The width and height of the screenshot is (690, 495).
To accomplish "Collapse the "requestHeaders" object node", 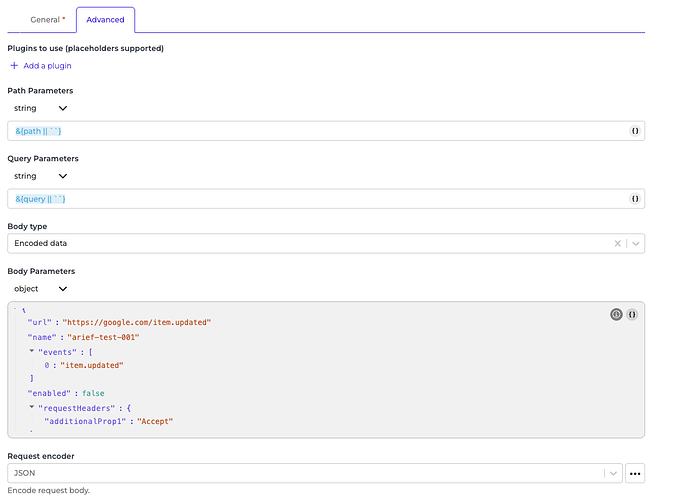I will (31, 407).
